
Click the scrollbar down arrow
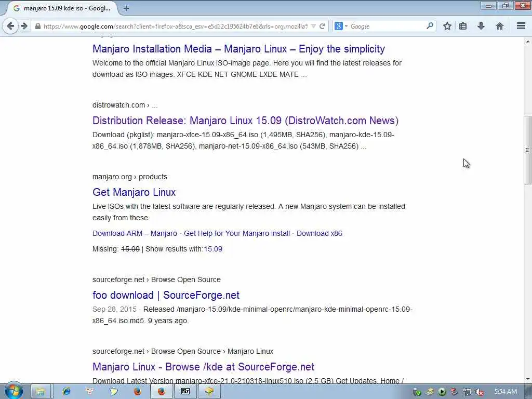click(x=527, y=379)
